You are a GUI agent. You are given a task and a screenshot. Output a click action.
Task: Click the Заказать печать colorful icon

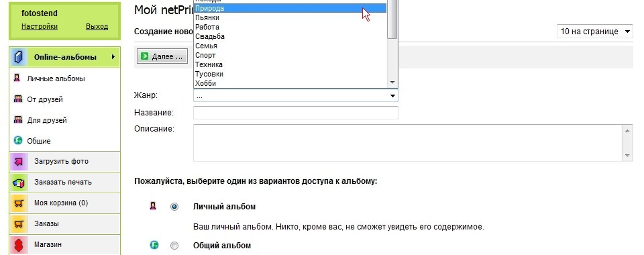(x=19, y=183)
